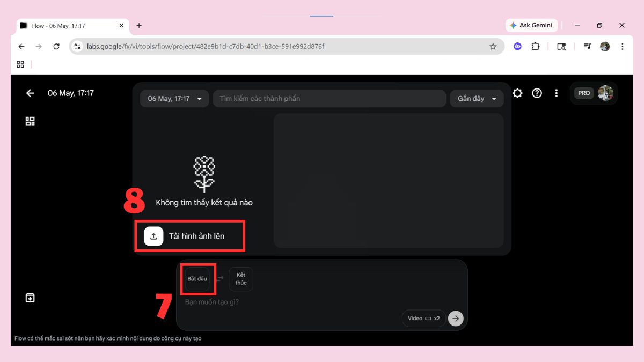Click the Flow disclaimer text at bottom
The image size is (644, 362).
(x=108, y=338)
